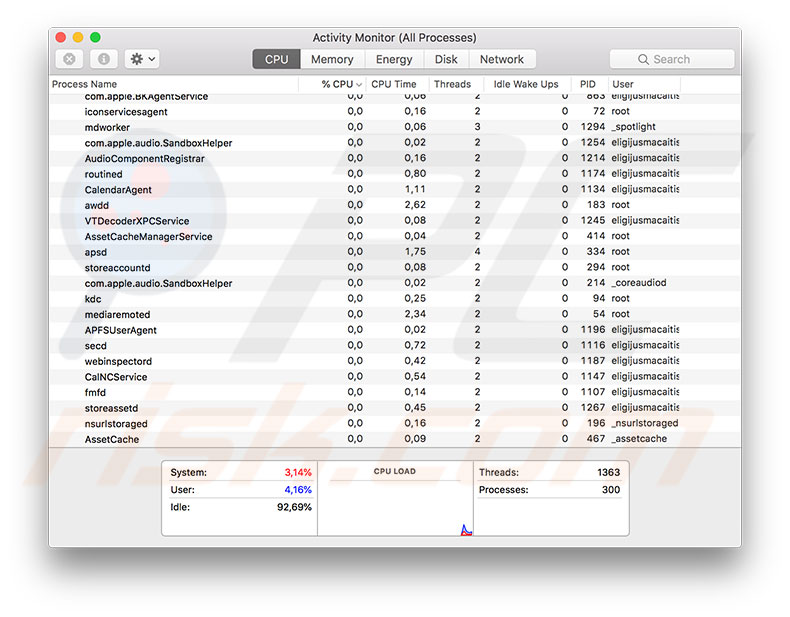The image size is (790, 617).
Task: Select the AssetCache process row
Action: [x=395, y=439]
